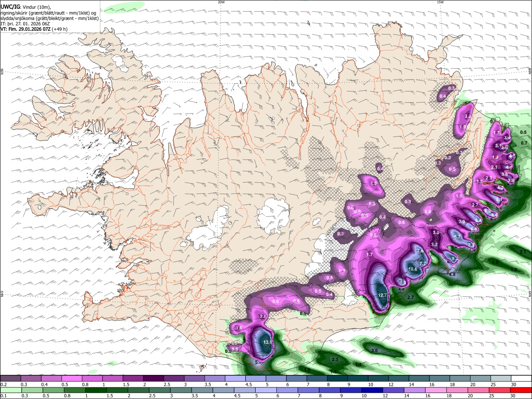Click the 10.6 precipitation value on the map

413,269
